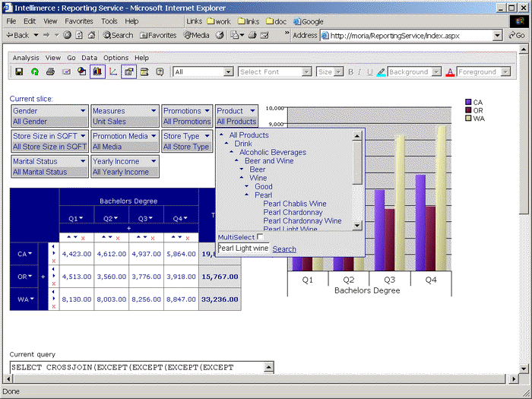Open the Go menu in report
532x399 pixels.
point(71,58)
